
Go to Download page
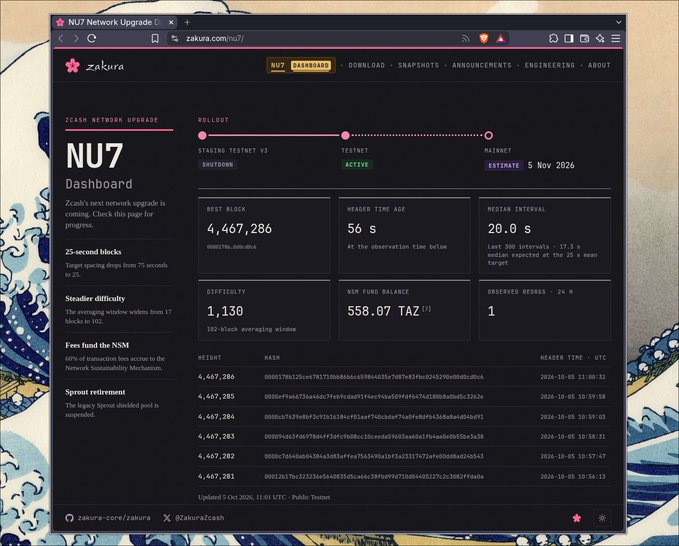tap(366, 65)
